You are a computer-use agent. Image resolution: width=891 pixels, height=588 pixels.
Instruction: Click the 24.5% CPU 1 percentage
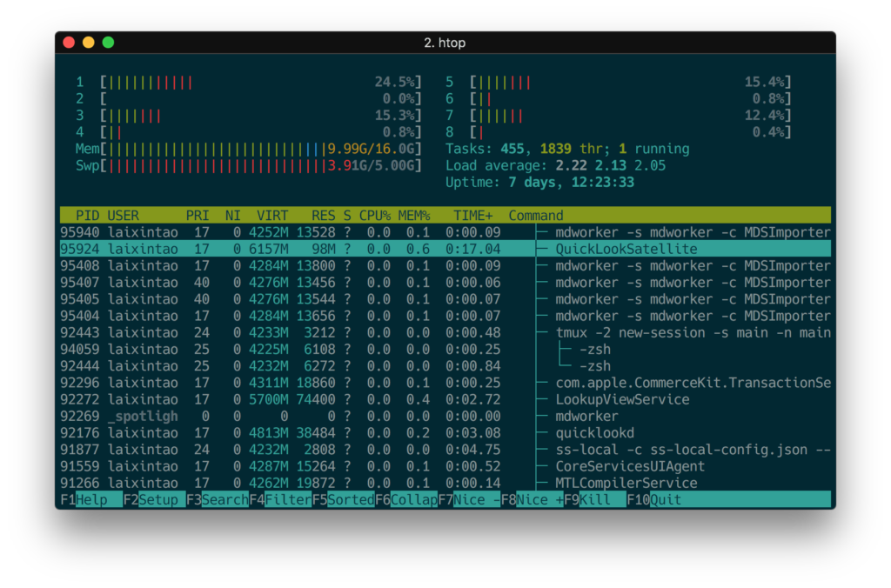[x=394, y=83]
